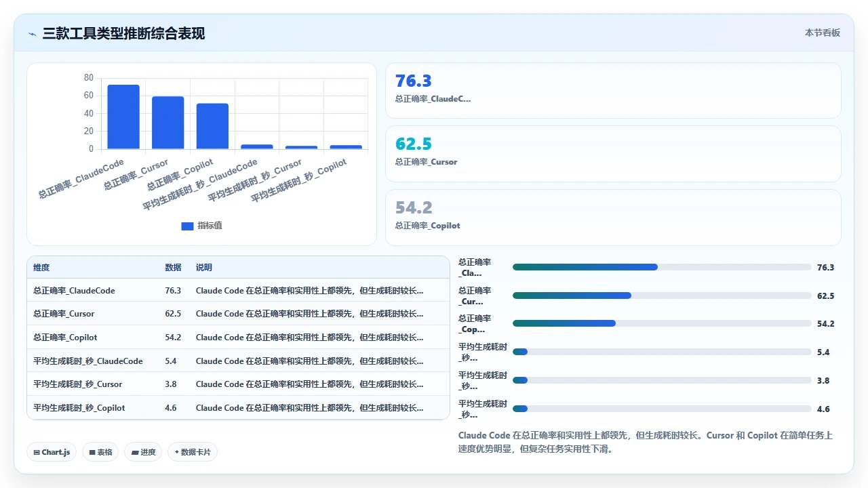Image resolution: width=868 pixels, height=488 pixels.
Task: Click the 62.5 value in the table
Action: (173, 314)
